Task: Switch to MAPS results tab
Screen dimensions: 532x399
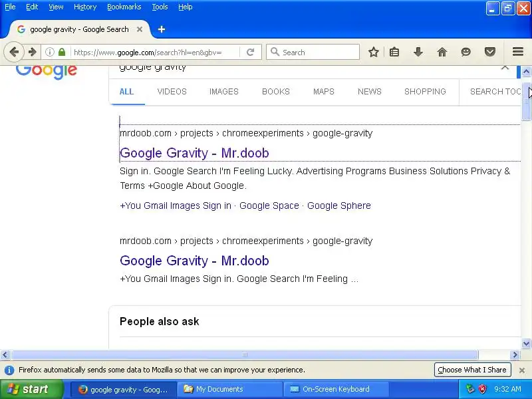Action: click(x=324, y=92)
